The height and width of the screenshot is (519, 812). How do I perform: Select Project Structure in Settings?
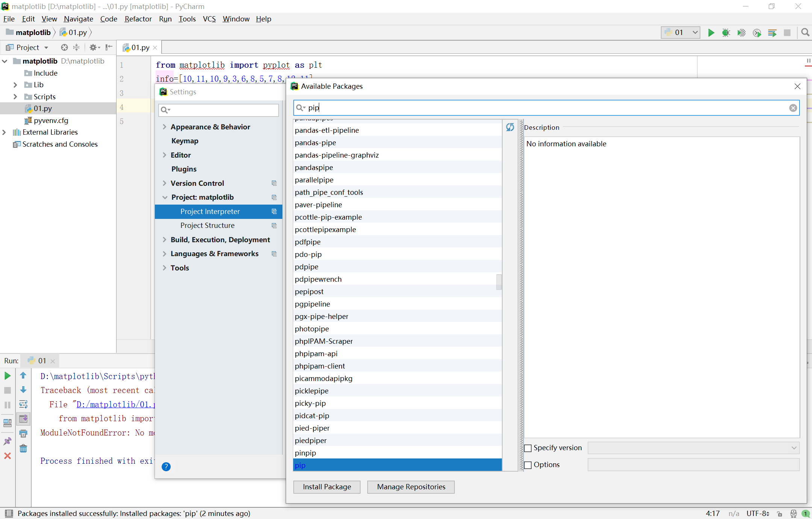tap(207, 225)
